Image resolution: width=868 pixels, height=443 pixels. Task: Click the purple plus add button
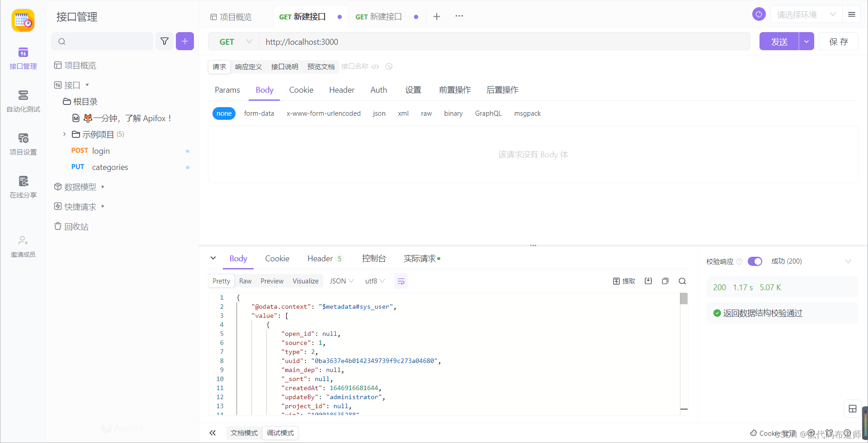[x=185, y=41]
